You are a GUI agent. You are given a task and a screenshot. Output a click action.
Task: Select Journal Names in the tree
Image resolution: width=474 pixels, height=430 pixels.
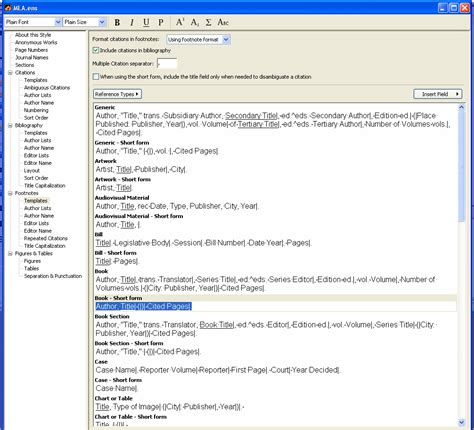32,57
